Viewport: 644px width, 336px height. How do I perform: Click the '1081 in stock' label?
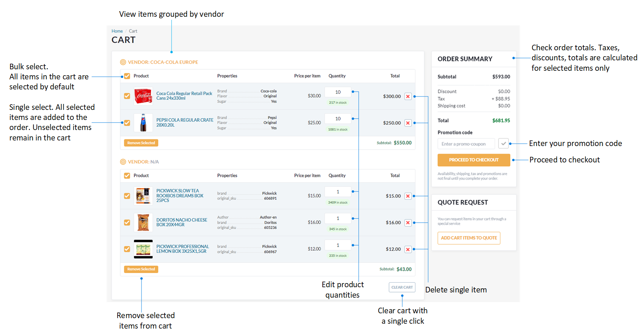(x=338, y=130)
